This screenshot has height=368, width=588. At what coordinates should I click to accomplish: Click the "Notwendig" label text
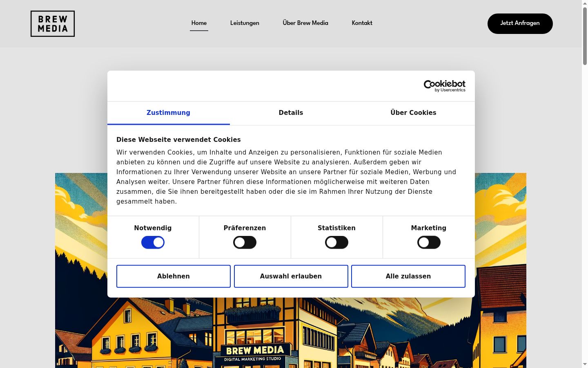(153, 228)
